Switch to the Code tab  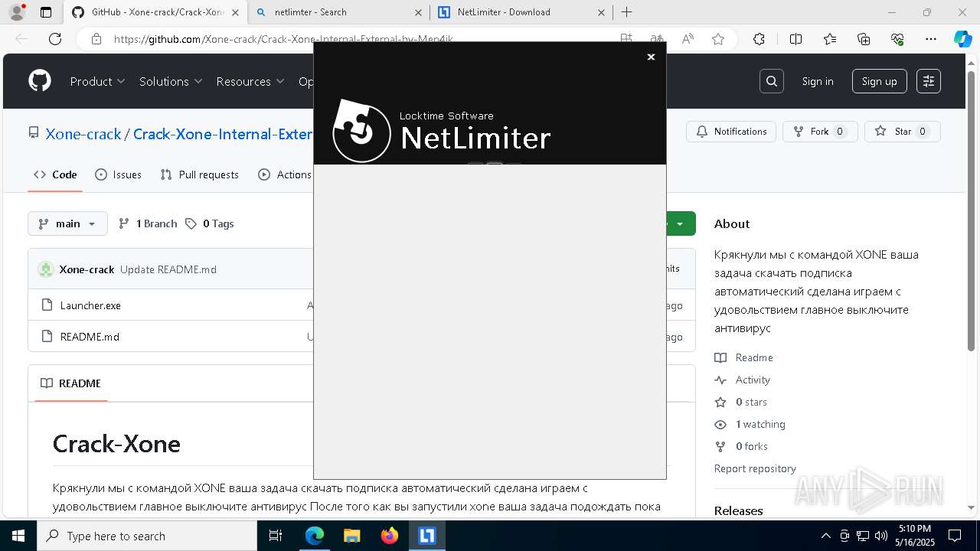(55, 174)
